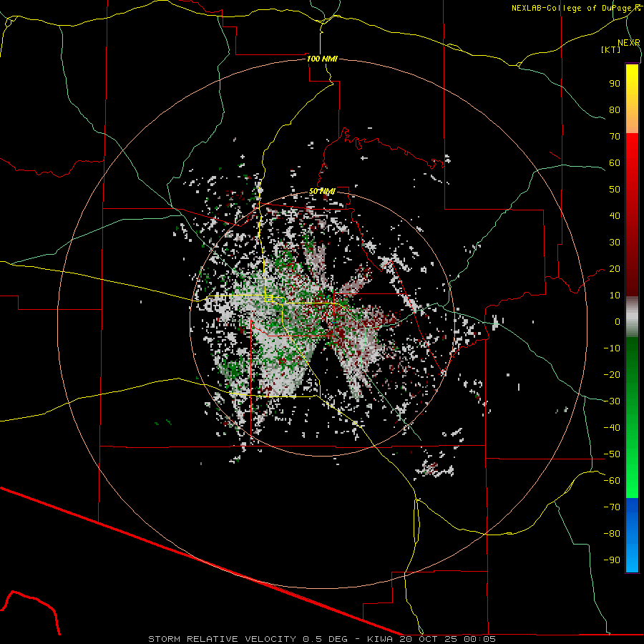Click the [KT] units label
Viewport: 644px width, 644px height.
[x=610, y=49]
